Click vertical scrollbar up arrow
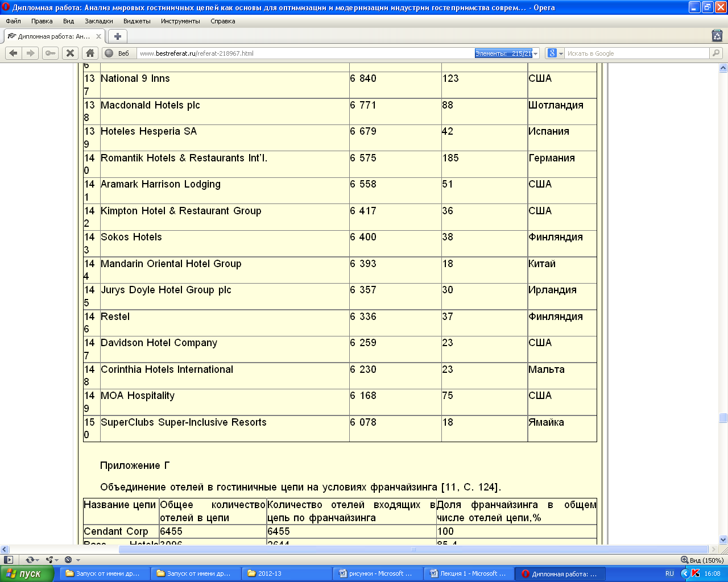 click(723, 68)
